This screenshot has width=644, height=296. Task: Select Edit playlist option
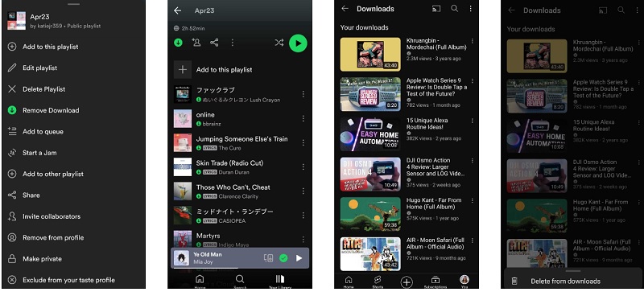point(39,68)
